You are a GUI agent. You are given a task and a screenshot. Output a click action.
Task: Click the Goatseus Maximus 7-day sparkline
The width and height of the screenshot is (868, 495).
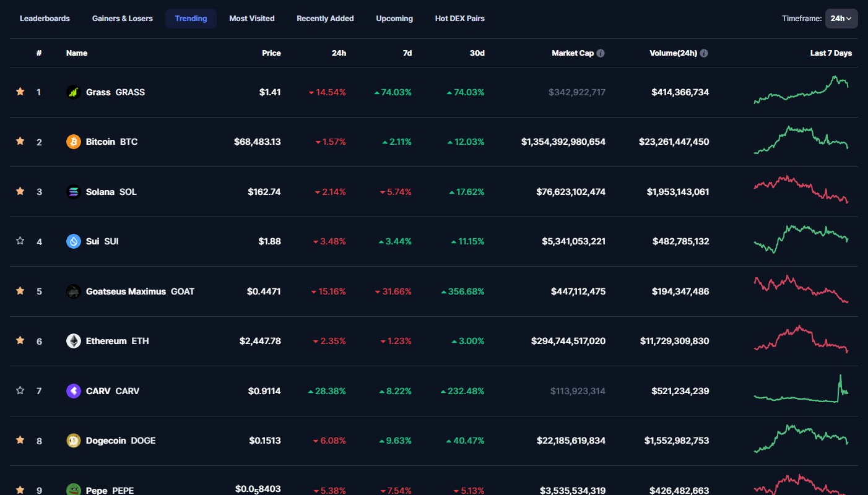click(801, 289)
